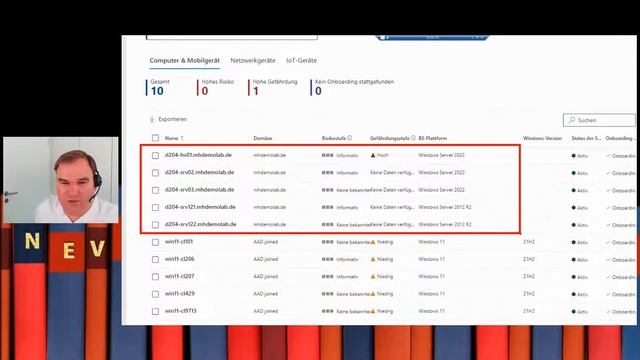Screen dimensions: 640x360
Task: Click the risk level bars for d204-hv01
Action: (x=327, y=155)
